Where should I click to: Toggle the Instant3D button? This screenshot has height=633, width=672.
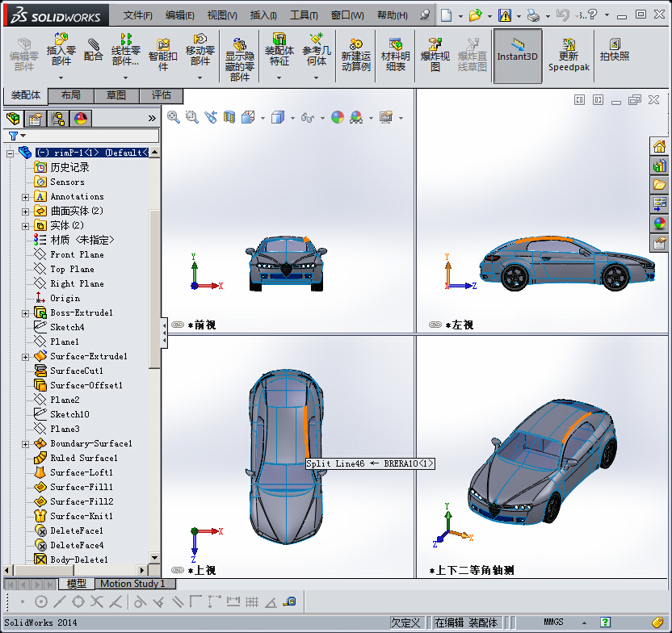pos(517,50)
